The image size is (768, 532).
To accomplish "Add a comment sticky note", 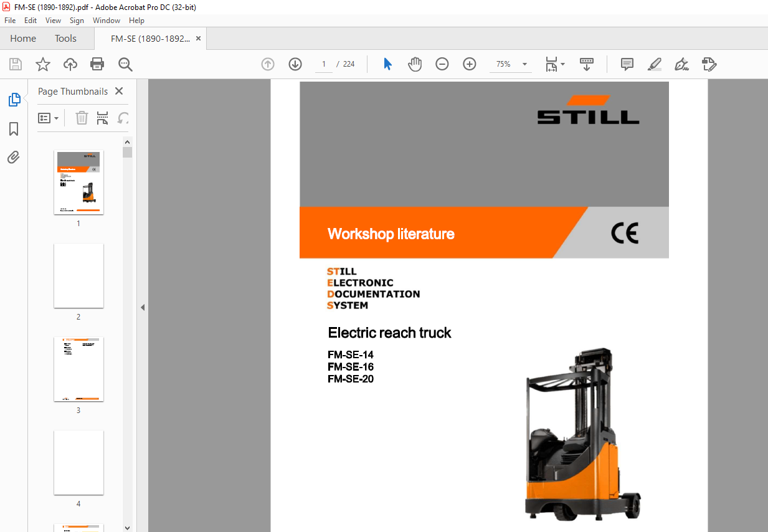I will [627, 64].
